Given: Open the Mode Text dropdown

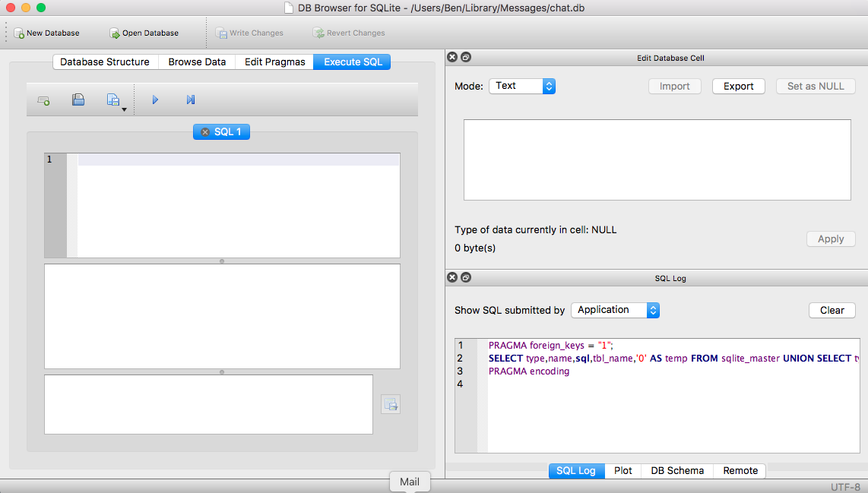Looking at the screenshot, I should 522,86.
